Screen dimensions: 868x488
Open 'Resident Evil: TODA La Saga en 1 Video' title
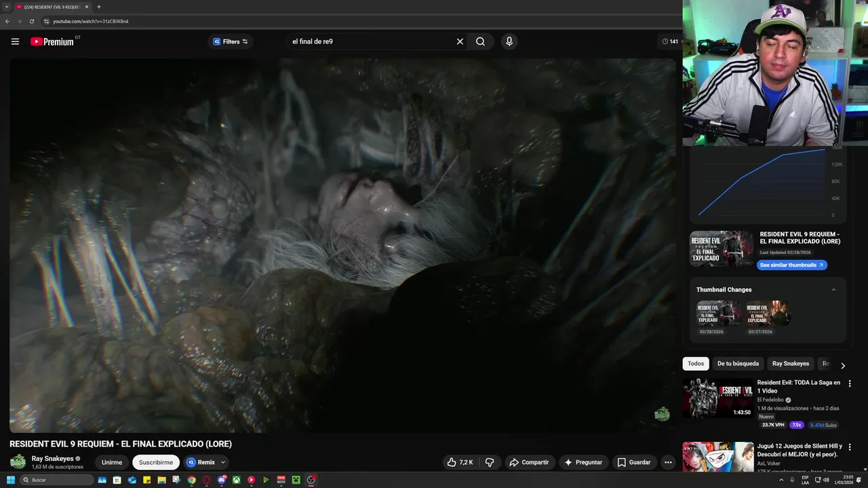tap(799, 387)
